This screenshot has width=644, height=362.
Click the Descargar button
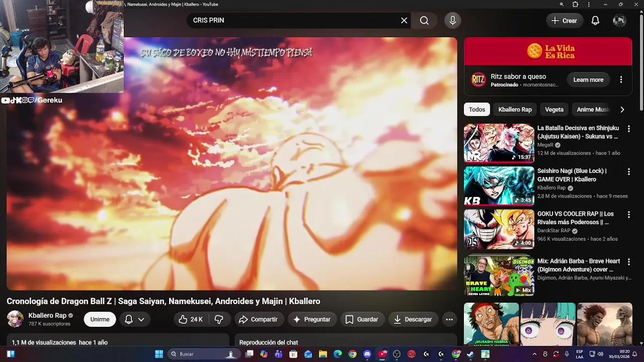tap(413, 319)
